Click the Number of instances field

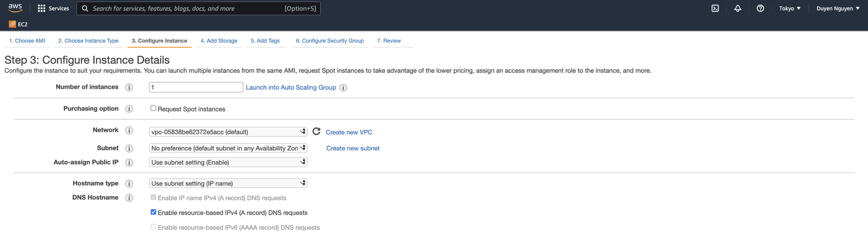[196, 87]
